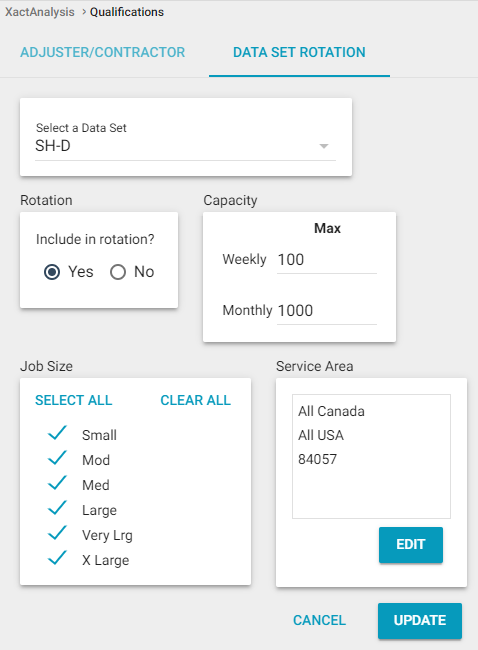Focus the Weekly max capacity field
Viewport: 478px width, 650px height.
click(x=327, y=260)
